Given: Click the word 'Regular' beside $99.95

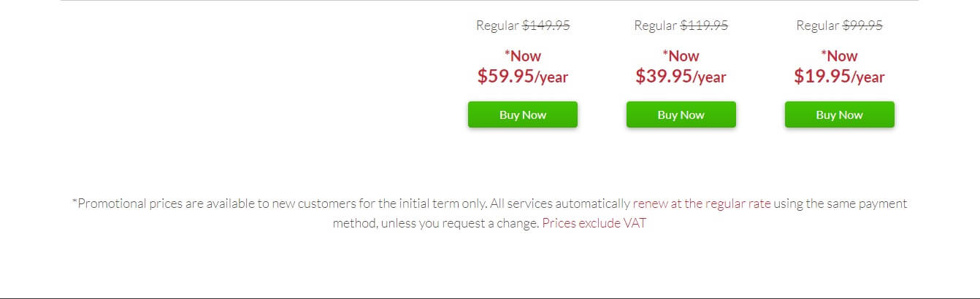Looking at the screenshot, I should coord(817,26).
